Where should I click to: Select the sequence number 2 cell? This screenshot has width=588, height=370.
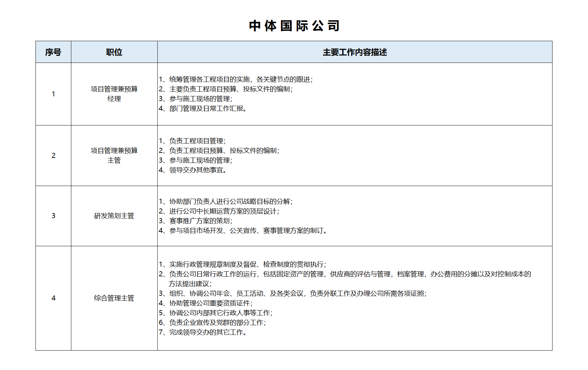click(x=53, y=156)
